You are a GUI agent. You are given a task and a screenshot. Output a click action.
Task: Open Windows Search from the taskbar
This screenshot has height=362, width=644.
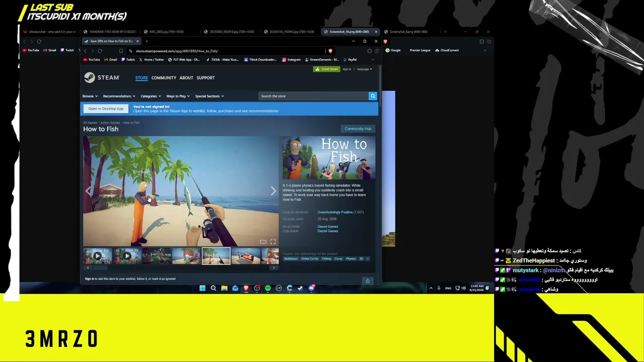(x=213, y=288)
